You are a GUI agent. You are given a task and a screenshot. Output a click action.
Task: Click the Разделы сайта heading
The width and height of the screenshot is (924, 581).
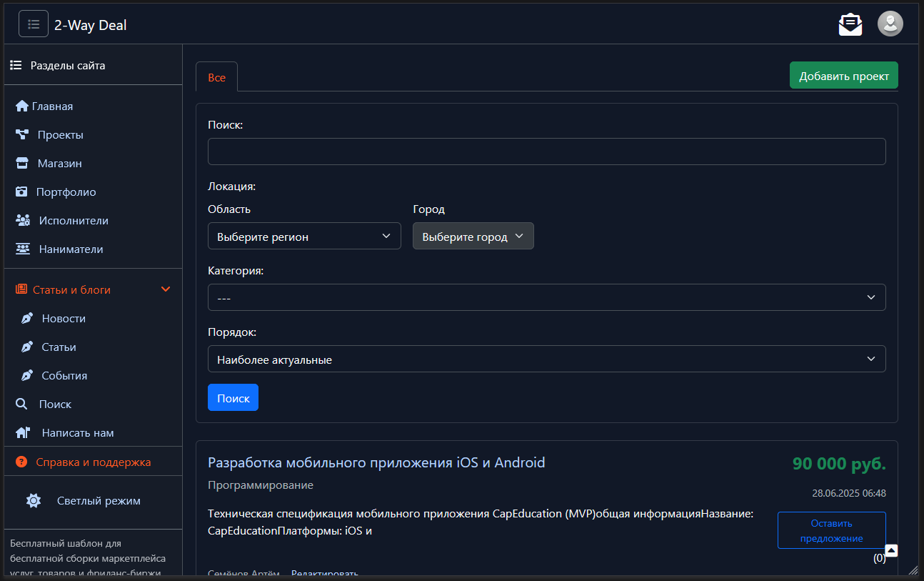pos(68,66)
